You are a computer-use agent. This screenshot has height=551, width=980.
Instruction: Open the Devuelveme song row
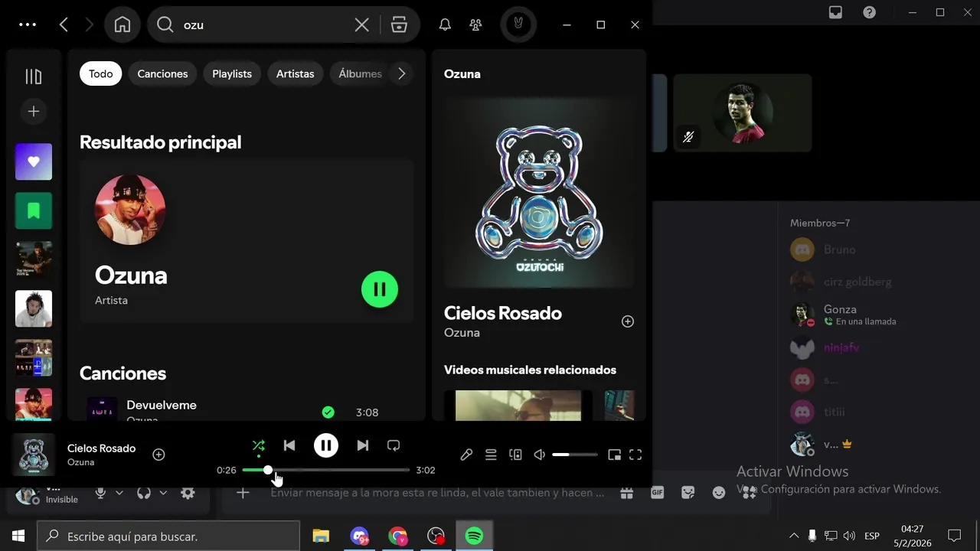point(247,409)
